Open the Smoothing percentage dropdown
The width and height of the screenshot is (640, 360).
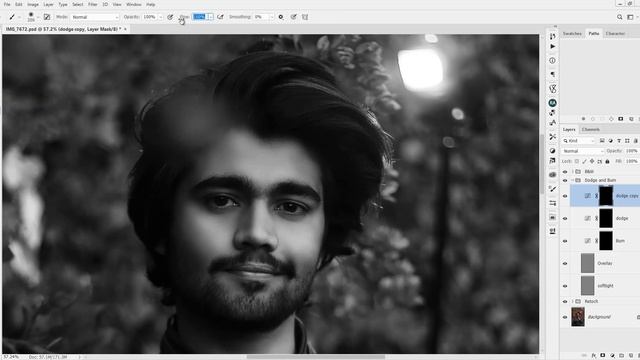(271, 17)
